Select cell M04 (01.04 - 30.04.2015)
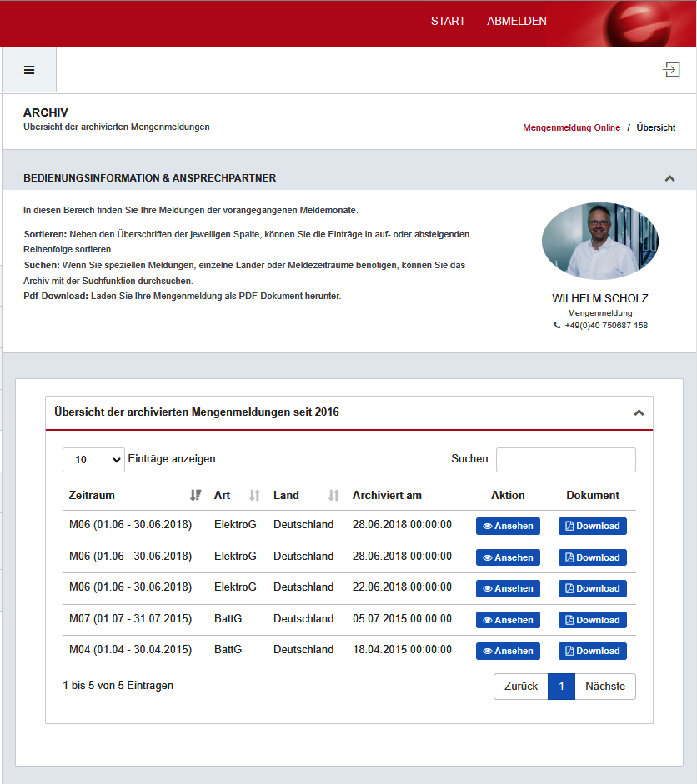 [131, 650]
